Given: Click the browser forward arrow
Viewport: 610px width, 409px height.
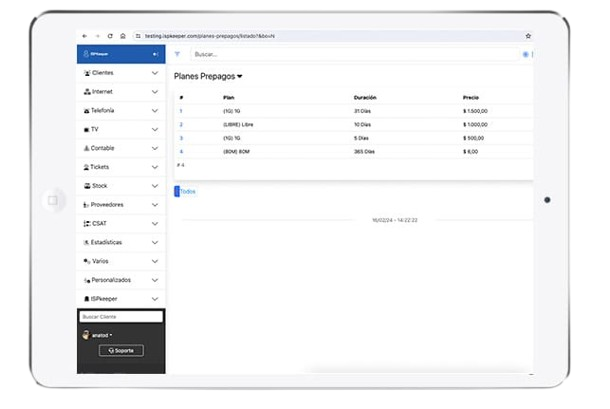Looking at the screenshot, I should tap(98, 36).
